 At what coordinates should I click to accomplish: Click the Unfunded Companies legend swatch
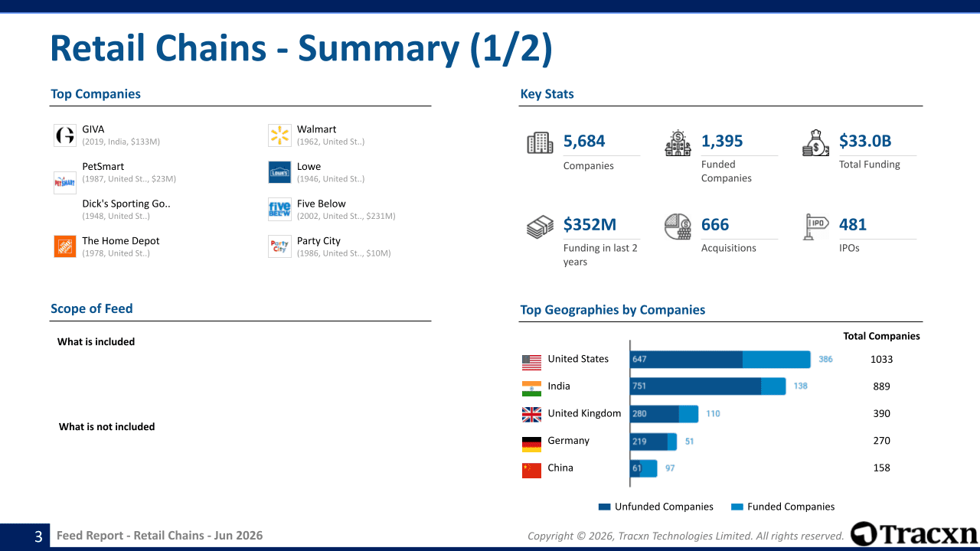pyautogui.click(x=605, y=507)
